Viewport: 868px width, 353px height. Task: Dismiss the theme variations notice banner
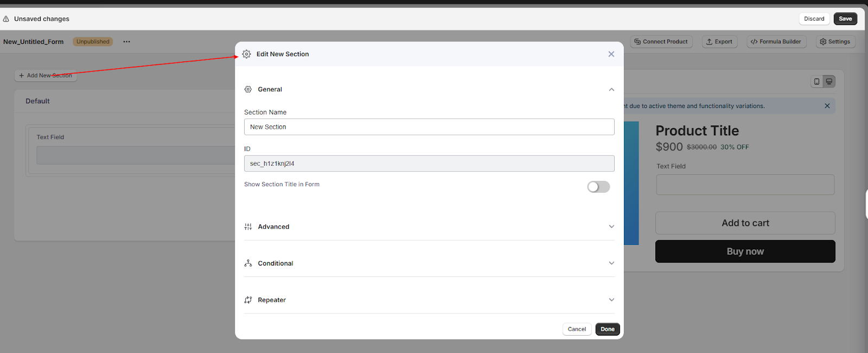[827, 106]
